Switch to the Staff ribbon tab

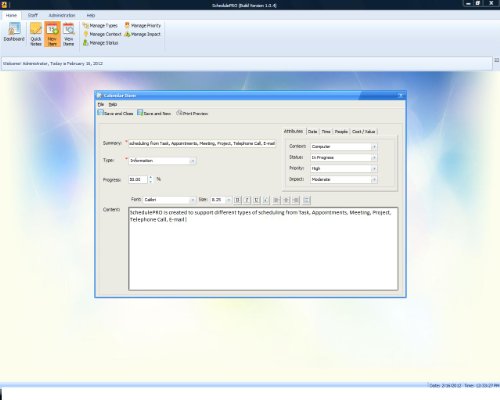coord(33,15)
